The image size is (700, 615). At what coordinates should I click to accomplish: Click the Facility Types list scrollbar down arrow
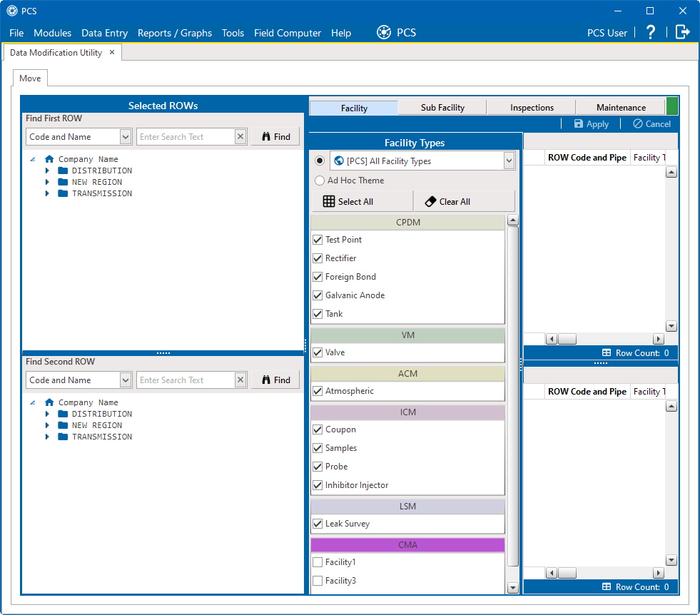[513, 588]
